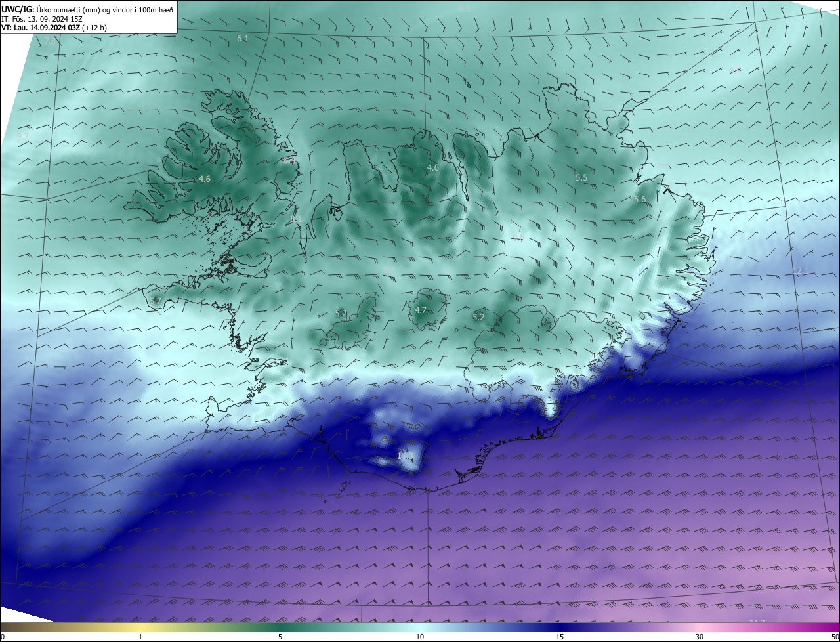Click the colorbar tick label 30
Screen dimensions: 840x642
(x=700, y=637)
